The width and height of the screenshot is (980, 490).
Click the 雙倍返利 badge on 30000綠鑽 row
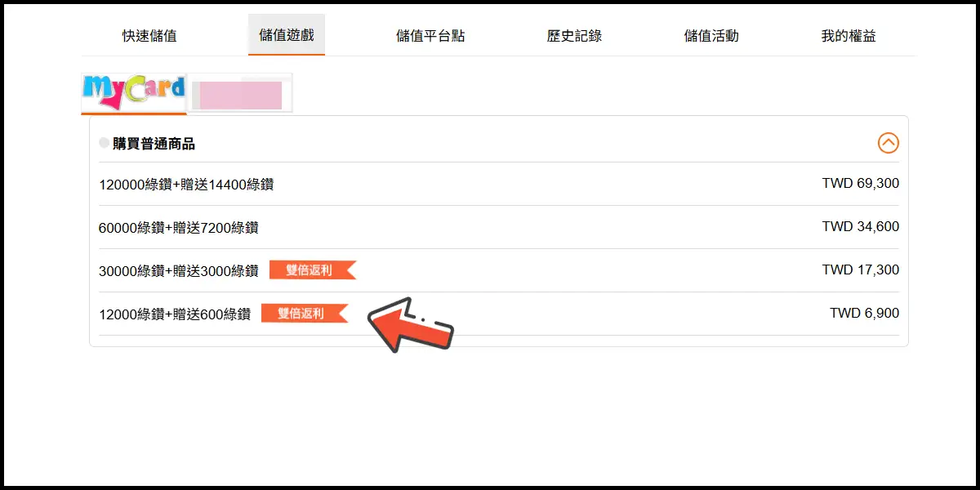point(313,270)
